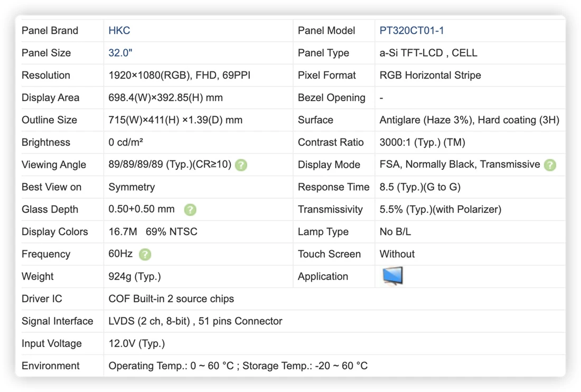Open the PT320CT01-1 panel model link
Image resolution: width=581 pixels, height=392 pixels.
pos(411,31)
